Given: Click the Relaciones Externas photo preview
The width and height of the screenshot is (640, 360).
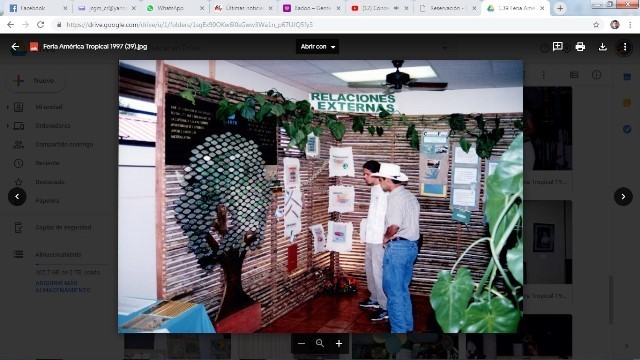Looking at the screenshot, I should point(320,196).
